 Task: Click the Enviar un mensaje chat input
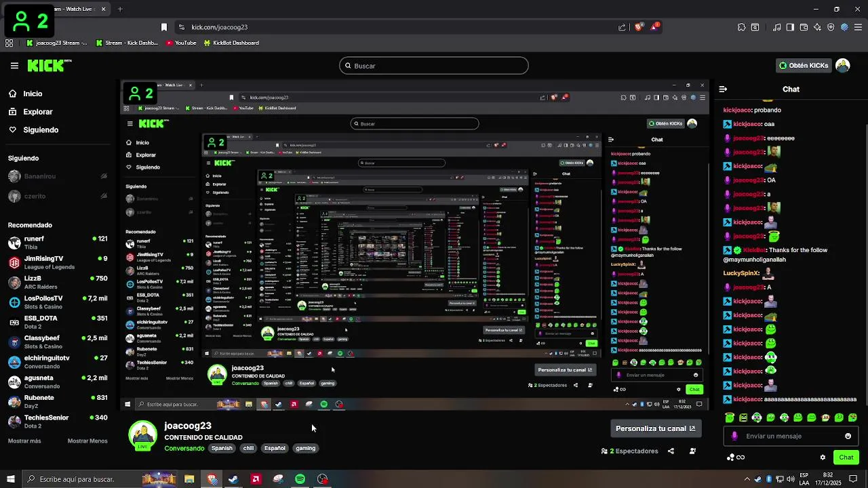coord(791,436)
